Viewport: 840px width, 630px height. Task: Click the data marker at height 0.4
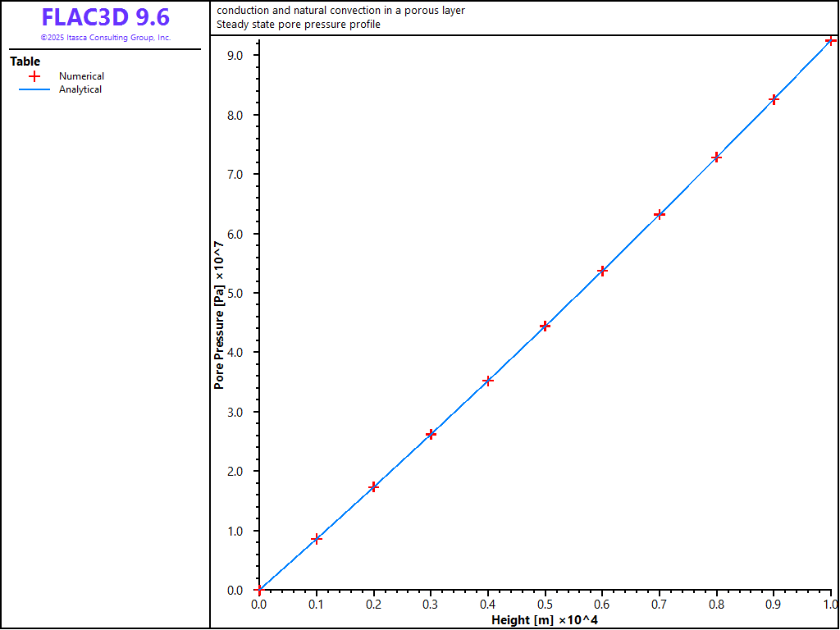[x=488, y=381]
